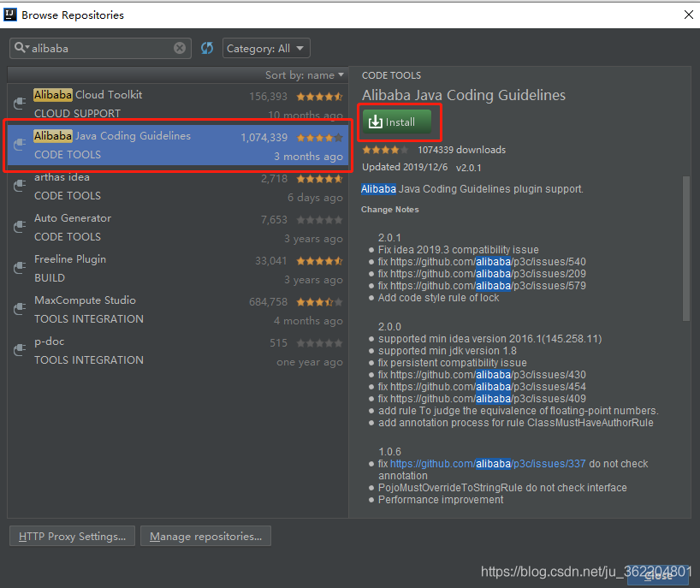This screenshot has height=588, width=700.
Task: Select the p-doc plugin entry
Action: [178, 350]
